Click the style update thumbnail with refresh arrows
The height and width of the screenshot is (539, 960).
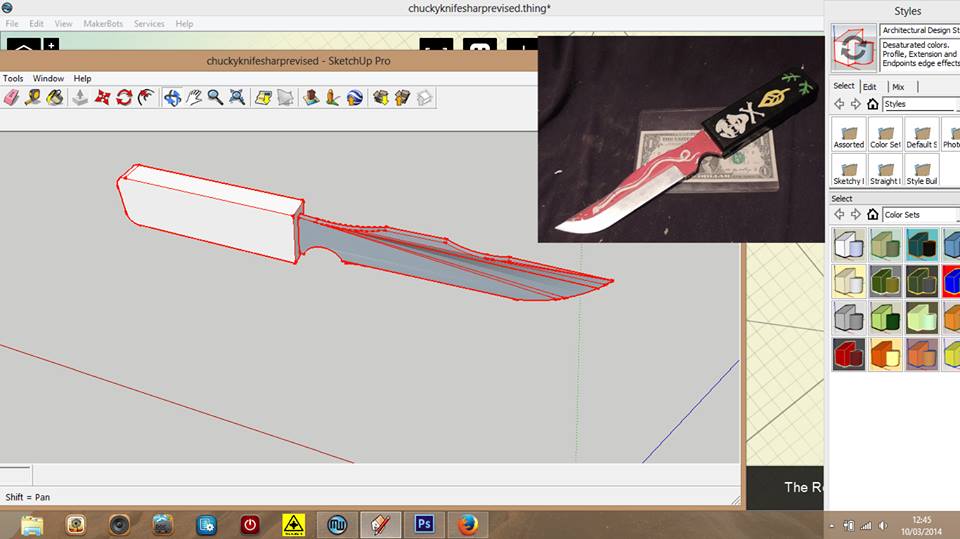pos(853,48)
